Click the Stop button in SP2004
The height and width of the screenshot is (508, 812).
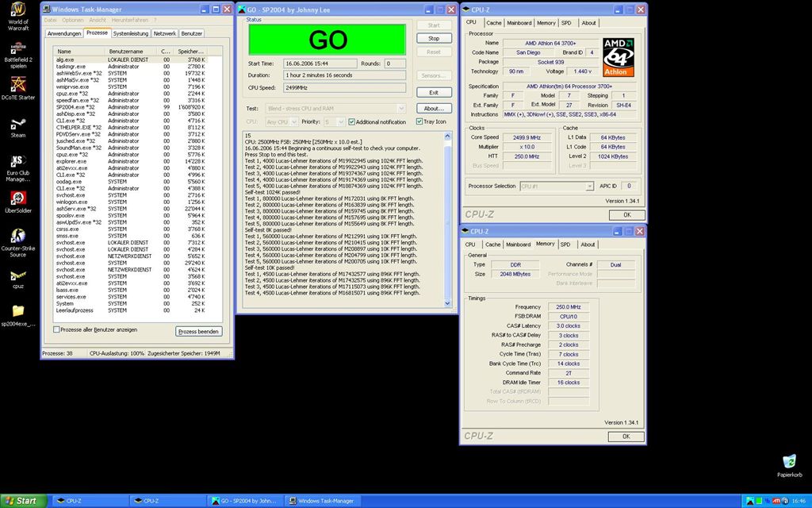434,38
